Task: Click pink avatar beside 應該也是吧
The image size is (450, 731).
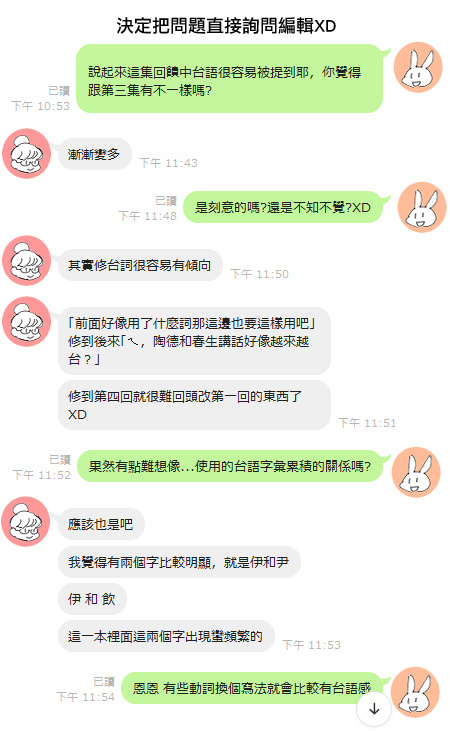Action: click(x=27, y=521)
